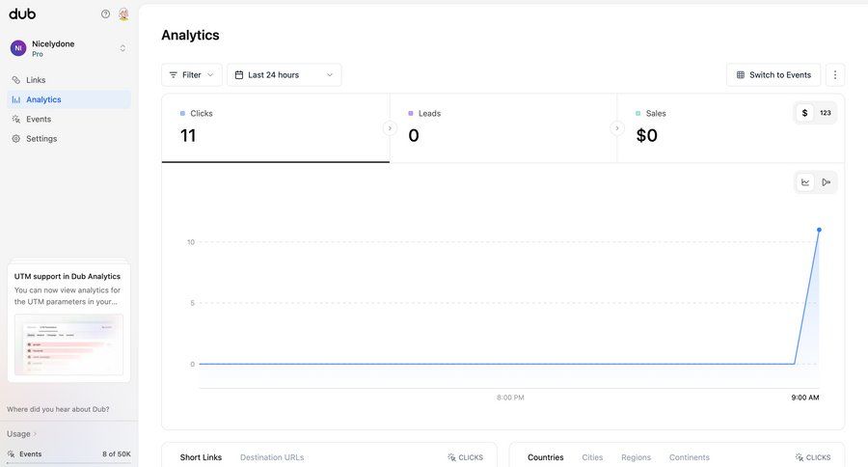The height and width of the screenshot is (467, 868).
Task: Select the Sales metric tab
Action: tap(731, 128)
